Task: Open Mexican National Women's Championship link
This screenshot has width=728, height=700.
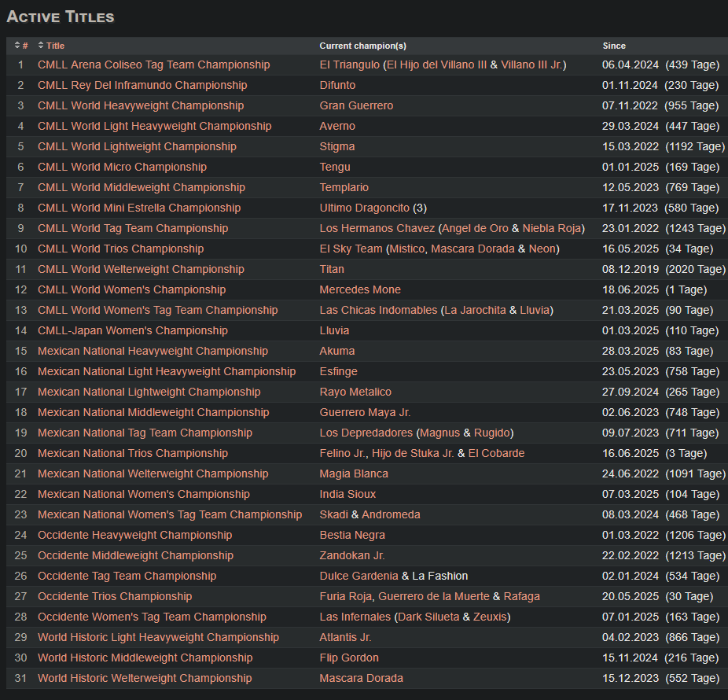Action: coord(144,494)
